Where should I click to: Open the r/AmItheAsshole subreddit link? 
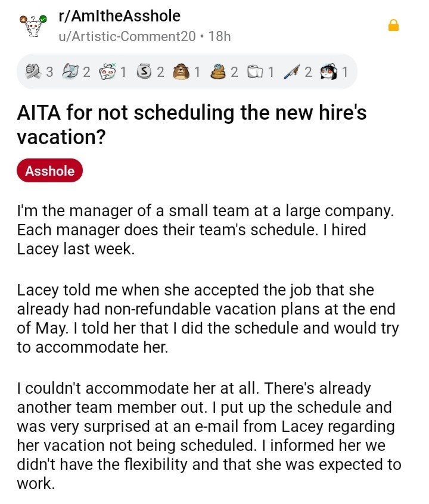[x=119, y=16]
